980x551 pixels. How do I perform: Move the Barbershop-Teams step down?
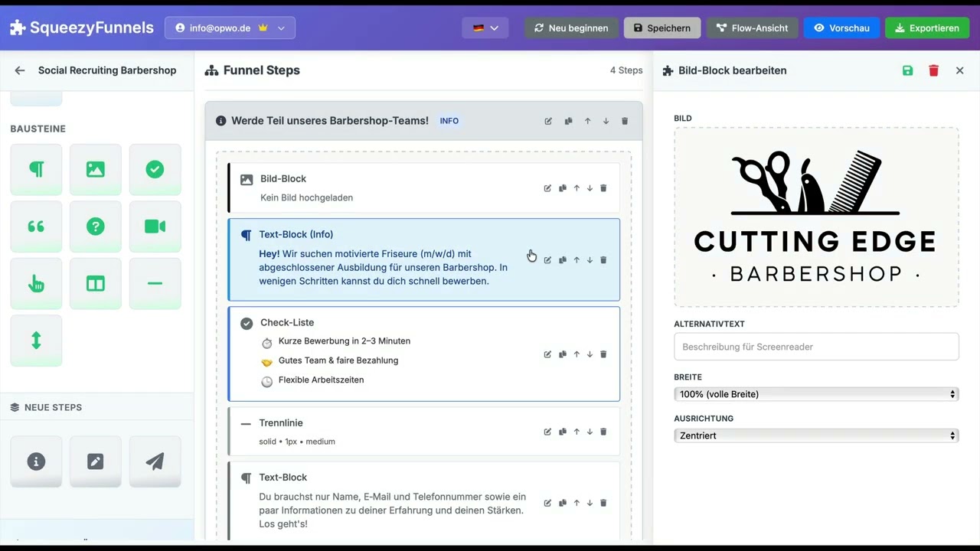click(606, 121)
